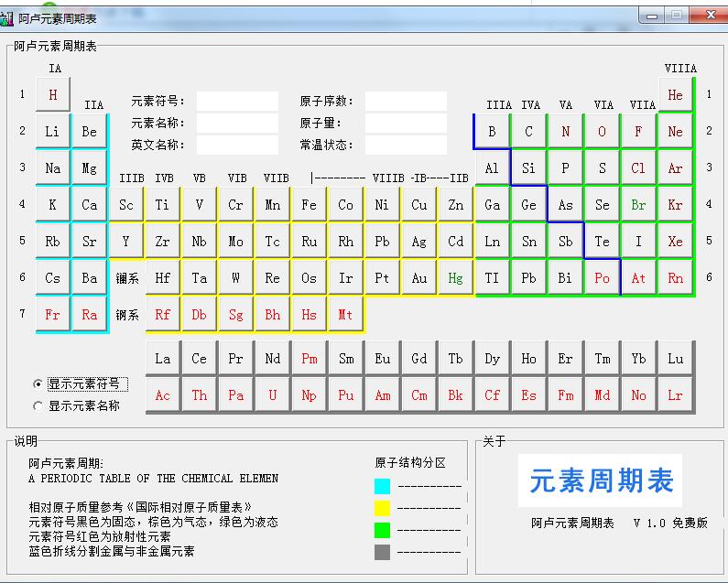The width and height of the screenshot is (728, 583).
Task: Select the oxygen O element button
Action: 603,132
